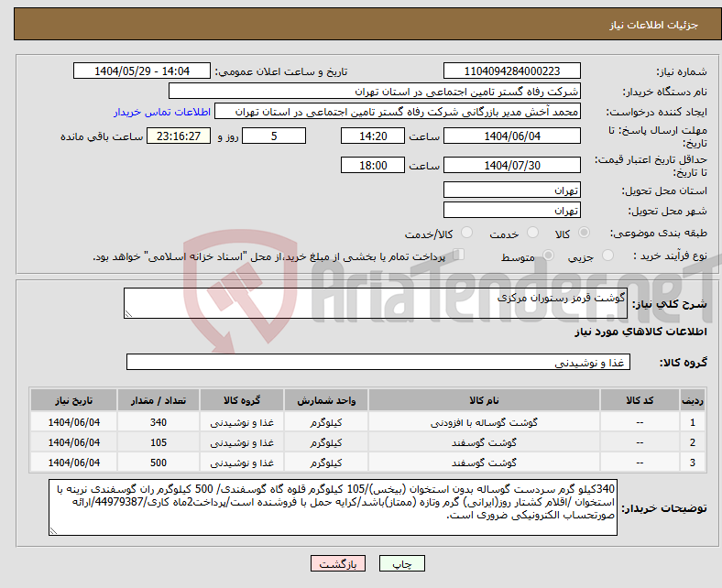The image size is (722, 588).
Task: Click the request number field 1104094284000223
Action: [511, 71]
